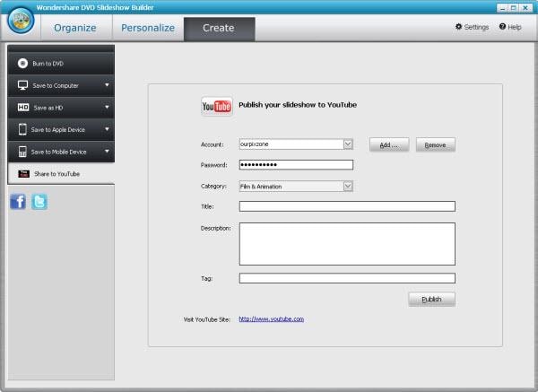Select Share to YouTube in sidebar
This screenshot has width=538, height=392.
click(x=61, y=174)
